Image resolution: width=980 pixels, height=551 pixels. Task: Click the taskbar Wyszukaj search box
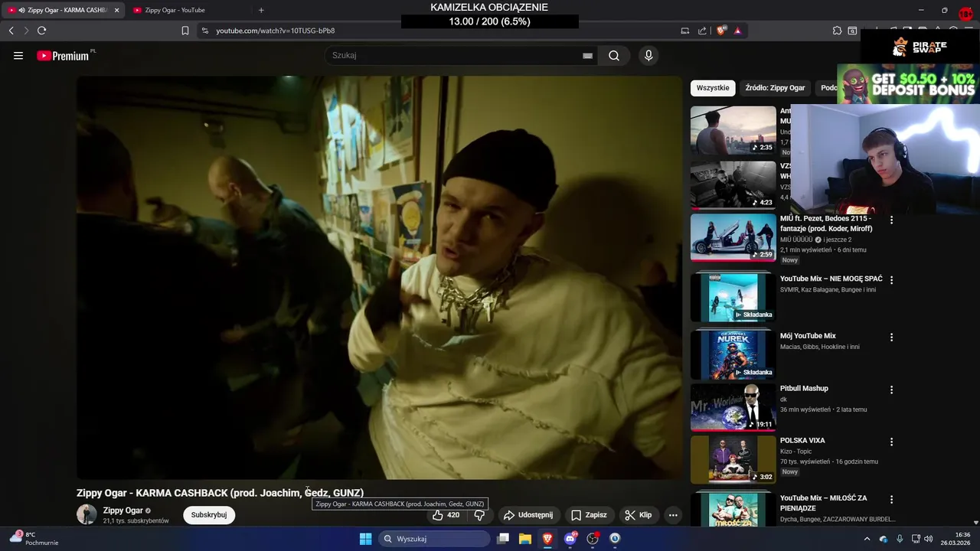coord(434,539)
